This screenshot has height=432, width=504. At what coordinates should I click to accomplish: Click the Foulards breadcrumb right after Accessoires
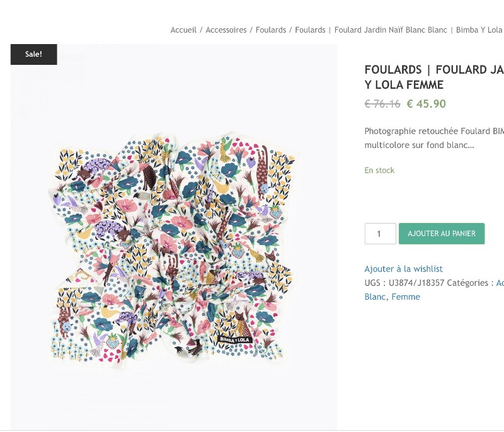271,30
